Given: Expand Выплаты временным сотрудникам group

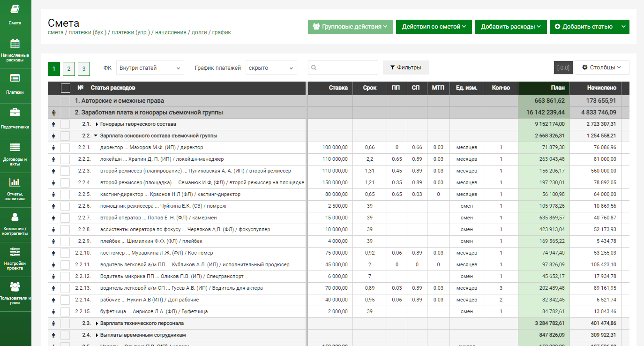Looking at the screenshot, I should [97, 335].
